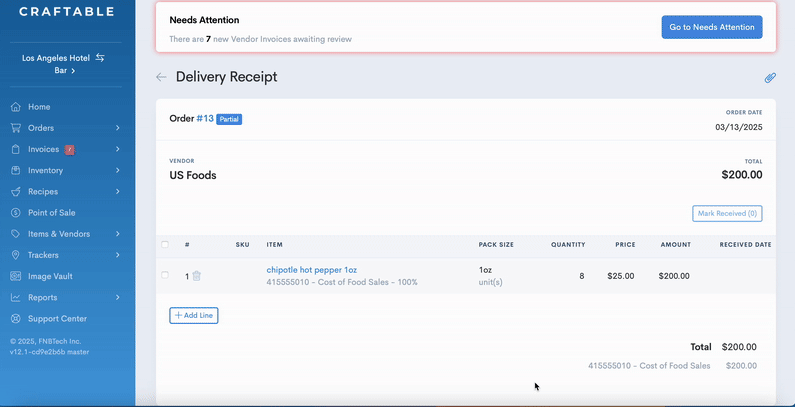This screenshot has height=407, width=795.
Task: Expand the Orders submenu chevron
Action: [x=117, y=128]
